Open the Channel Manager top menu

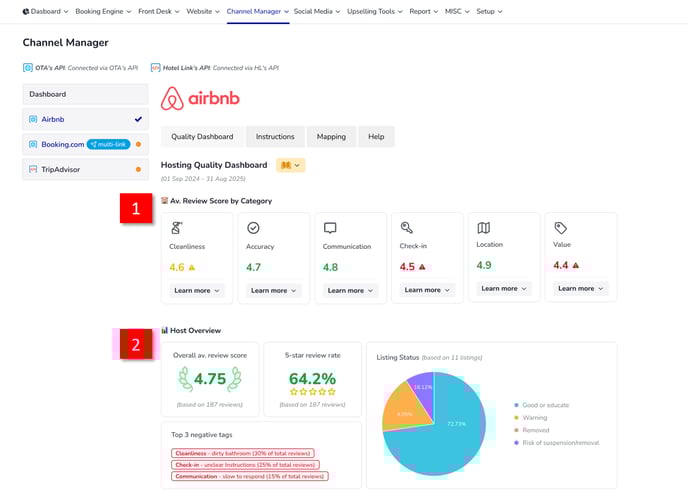(x=257, y=11)
